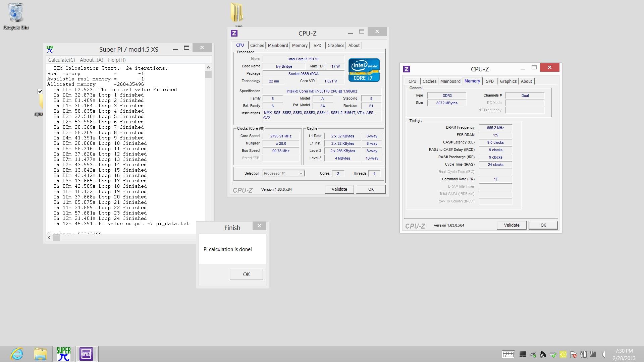The image size is (644, 362).
Task: Click Validate in CPU-Z Memory window
Action: [x=512, y=225]
